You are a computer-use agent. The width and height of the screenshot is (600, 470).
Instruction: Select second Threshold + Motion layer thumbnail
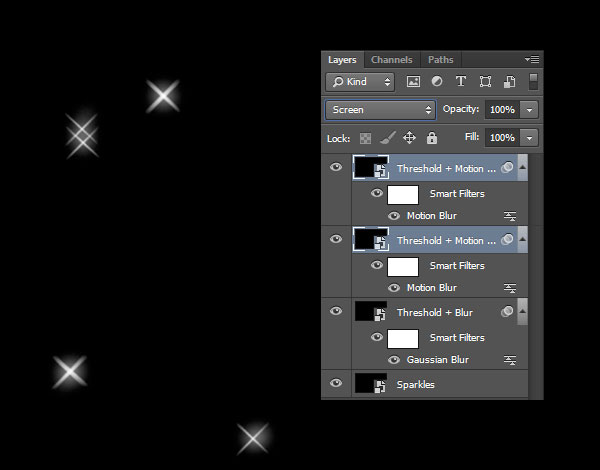point(371,239)
